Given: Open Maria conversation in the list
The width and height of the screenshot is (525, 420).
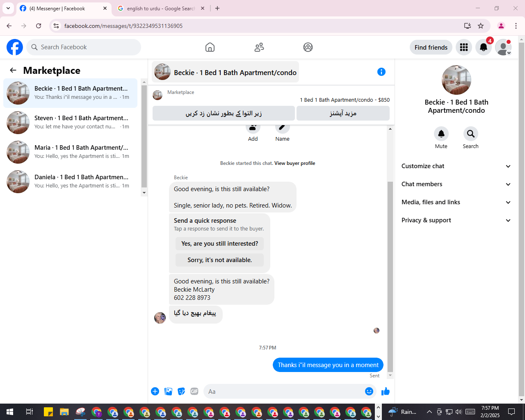Looking at the screenshot, I should point(71,152).
